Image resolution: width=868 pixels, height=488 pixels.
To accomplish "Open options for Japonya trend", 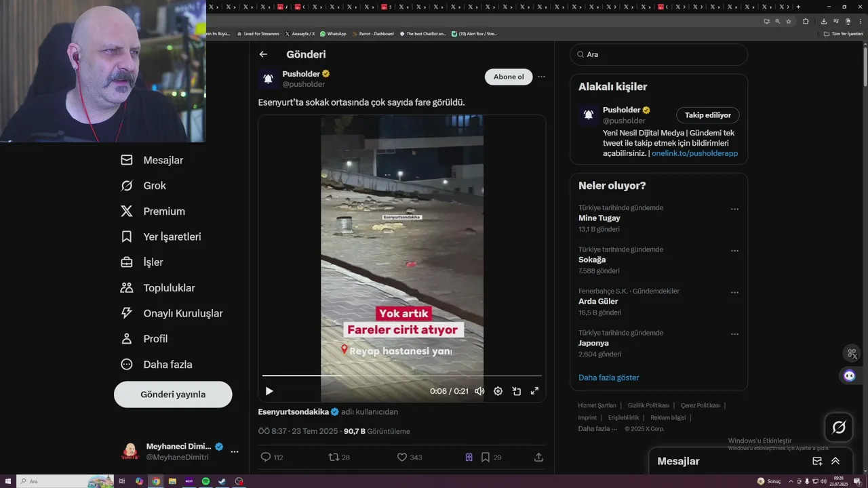I will coord(734,334).
